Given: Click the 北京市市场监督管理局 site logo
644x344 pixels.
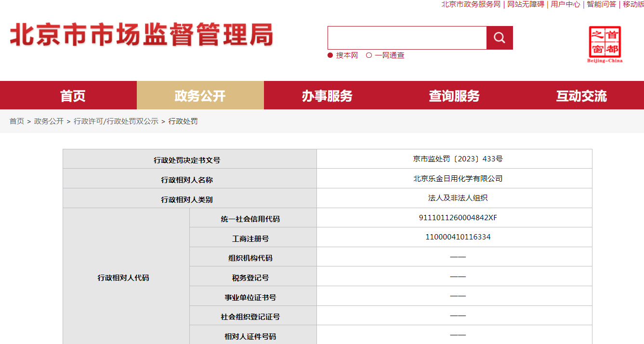Looking at the screenshot, I should pyautogui.click(x=142, y=35).
